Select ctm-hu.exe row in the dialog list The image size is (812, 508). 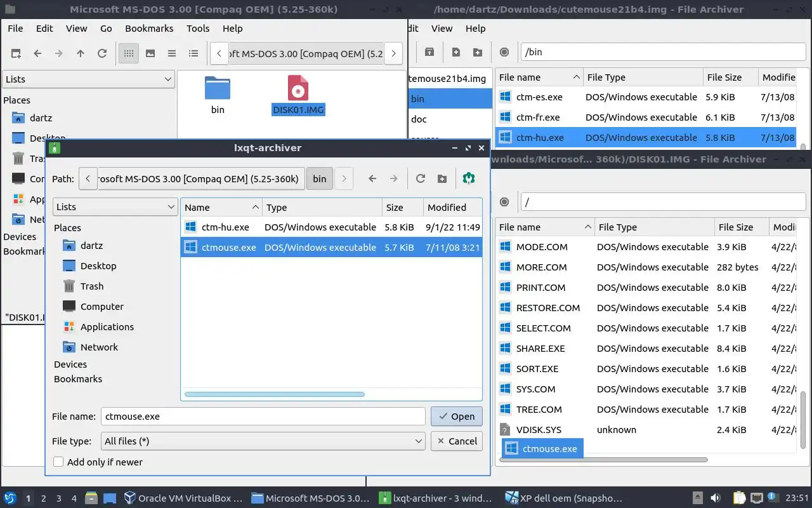[331, 227]
